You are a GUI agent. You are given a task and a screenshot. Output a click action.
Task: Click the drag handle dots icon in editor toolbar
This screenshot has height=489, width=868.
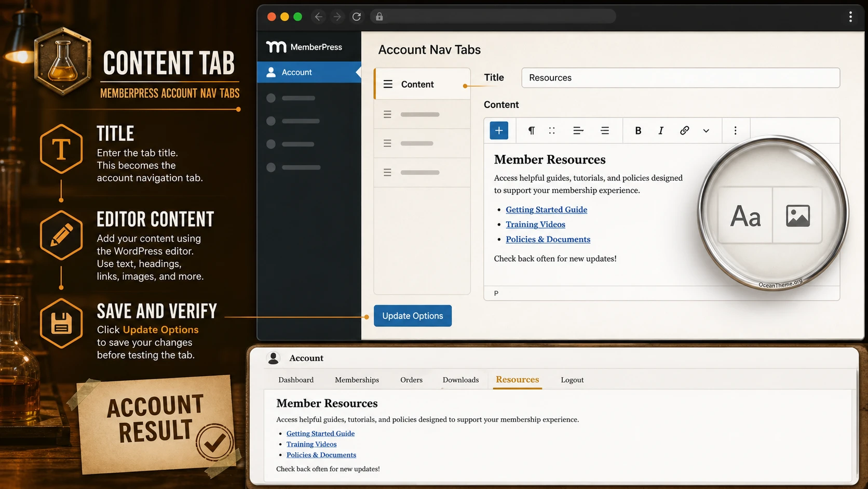552,130
